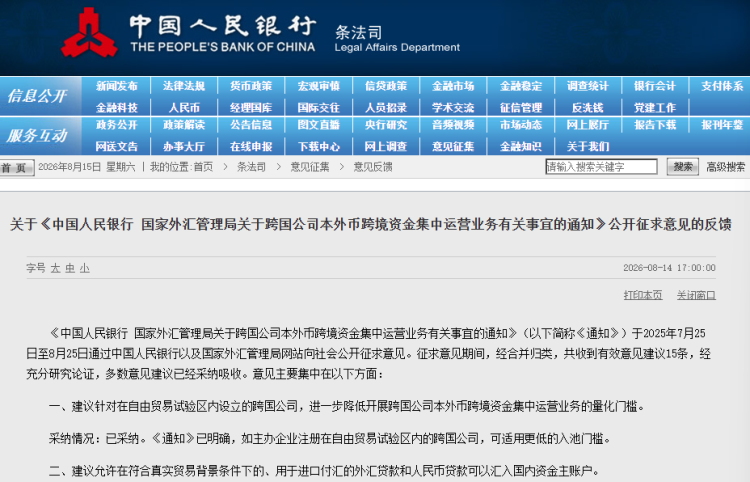Click the 信息公开 section header

click(37, 96)
